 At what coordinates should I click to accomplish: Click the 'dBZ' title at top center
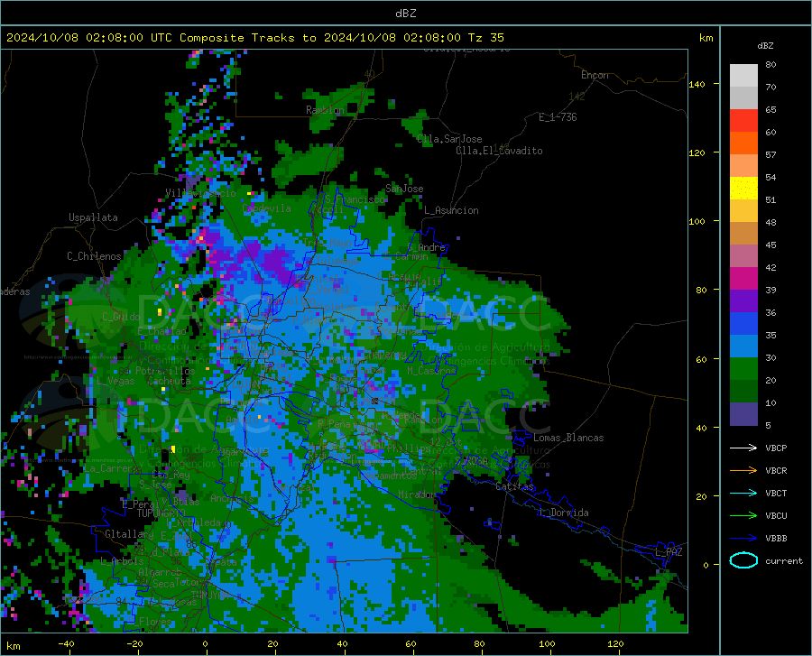pos(405,14)
